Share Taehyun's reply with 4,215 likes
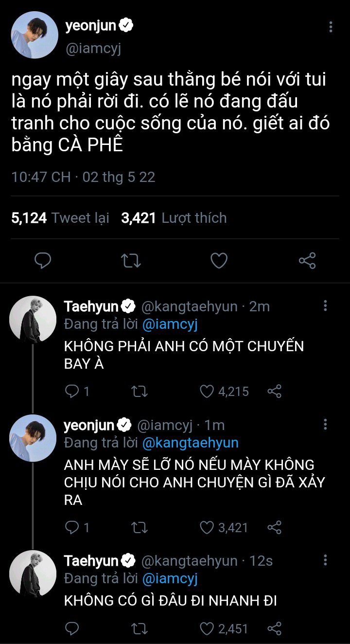 275,391
